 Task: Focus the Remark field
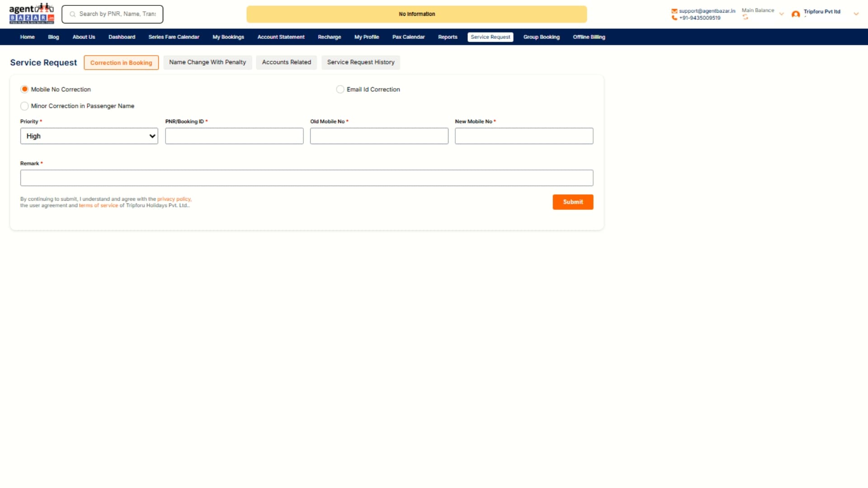tap(307, 178)
